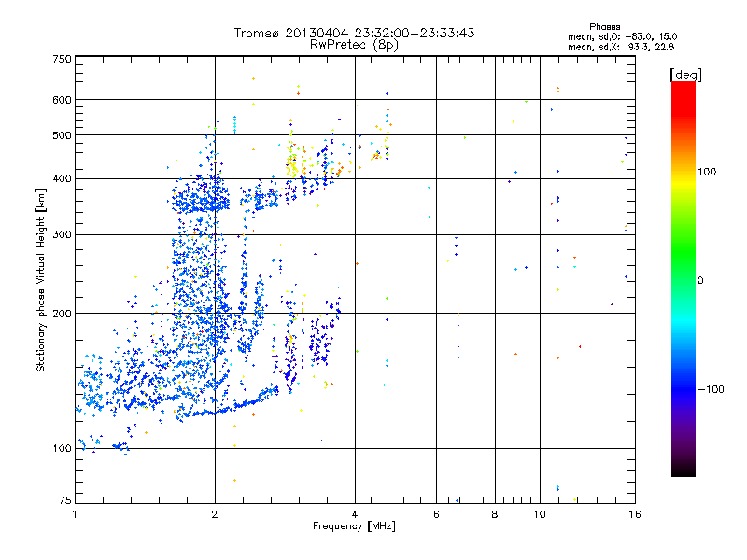Click the y-axis tick label '600'
Viewport: 747px width, 560px height.
(x=62, y=100)
